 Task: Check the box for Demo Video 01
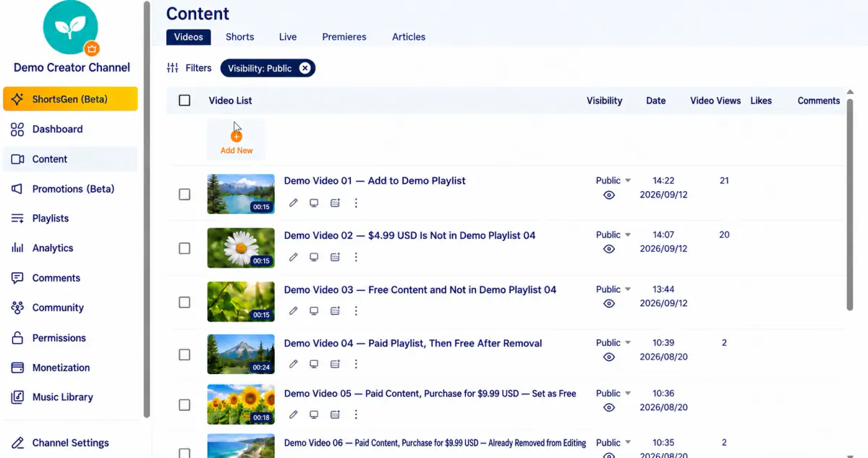[184, 195]
